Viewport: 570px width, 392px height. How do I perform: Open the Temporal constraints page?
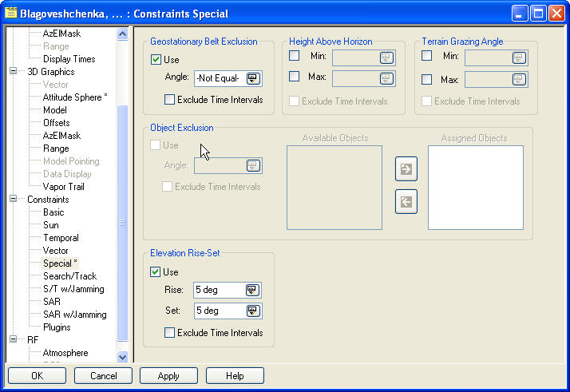(x=61, y=238)
